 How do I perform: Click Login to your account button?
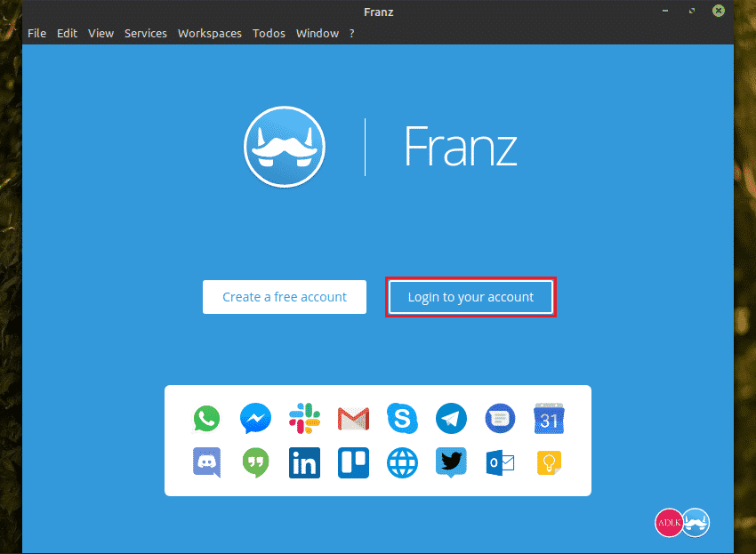tap(471, 297)
